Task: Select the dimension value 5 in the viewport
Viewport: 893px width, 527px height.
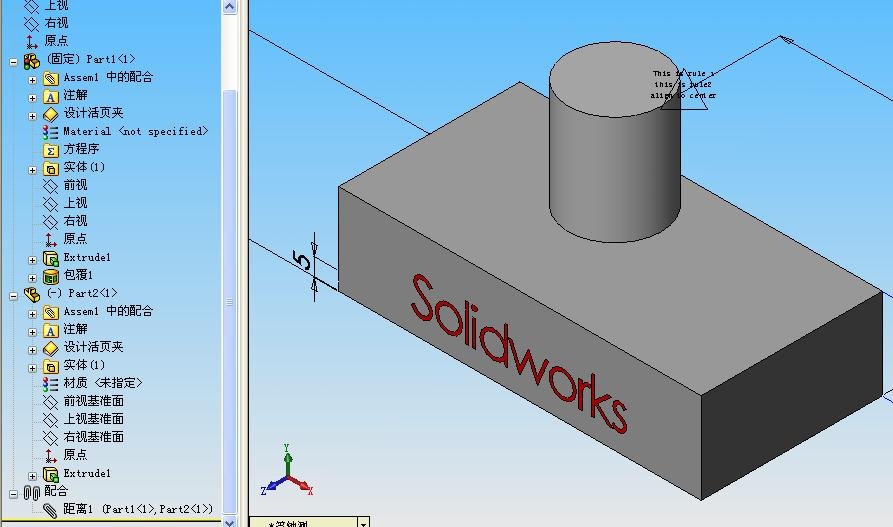Action: coord(302,261)
